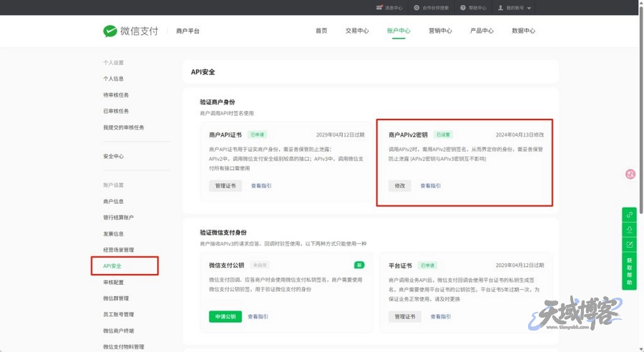Viewport: 644px width, 352px height.
Task: Open 银行结算账户 in the sidebar
Action: click(x=118, y=217)
